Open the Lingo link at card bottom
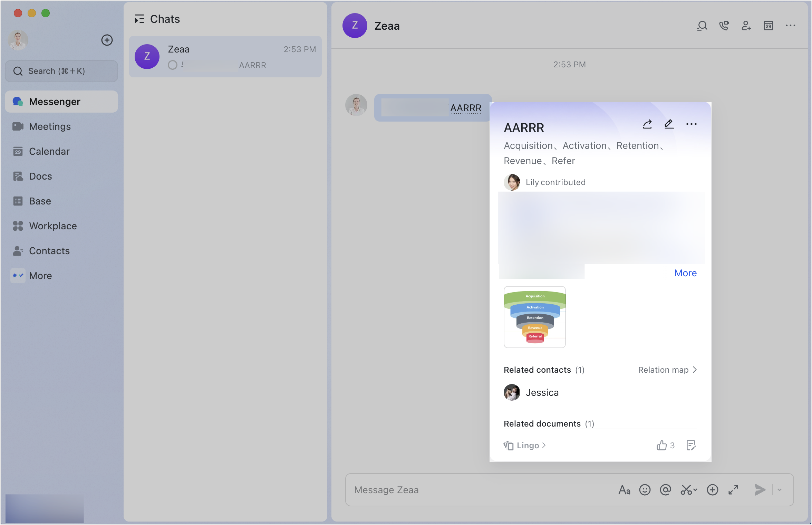The height and width of the screenshot is (525, 812). [528, 446]
